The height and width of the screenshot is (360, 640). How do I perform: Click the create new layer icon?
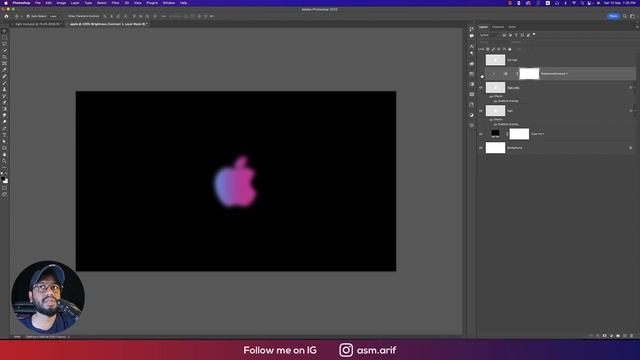[624, 336]
